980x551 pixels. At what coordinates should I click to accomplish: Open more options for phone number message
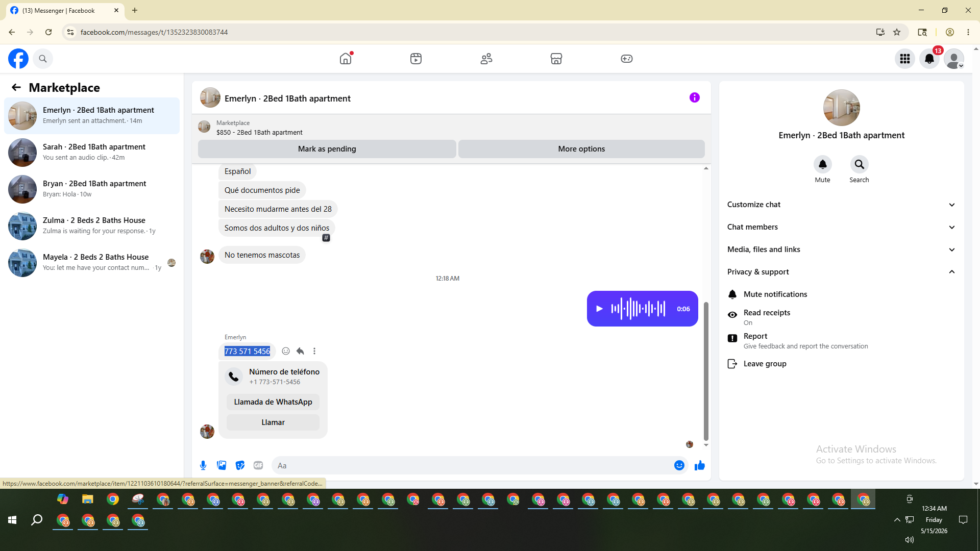point(314,351)
